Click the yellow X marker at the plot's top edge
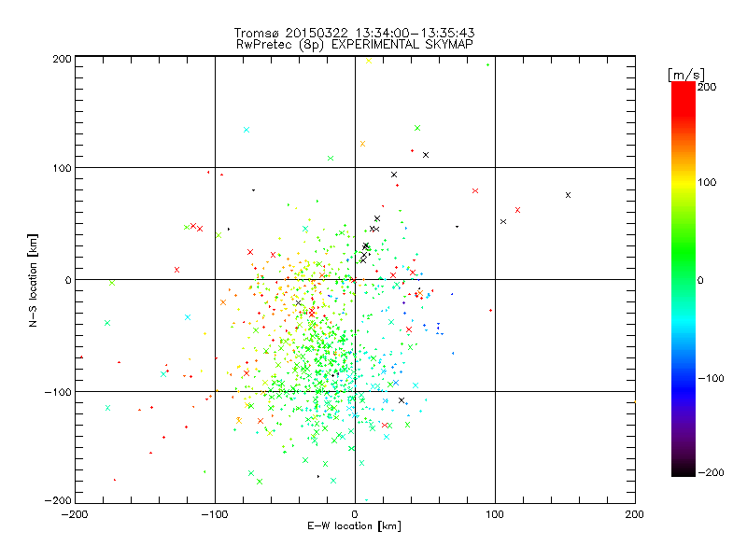The width and height of the screenshot is (747, 560). pos(368,61)
